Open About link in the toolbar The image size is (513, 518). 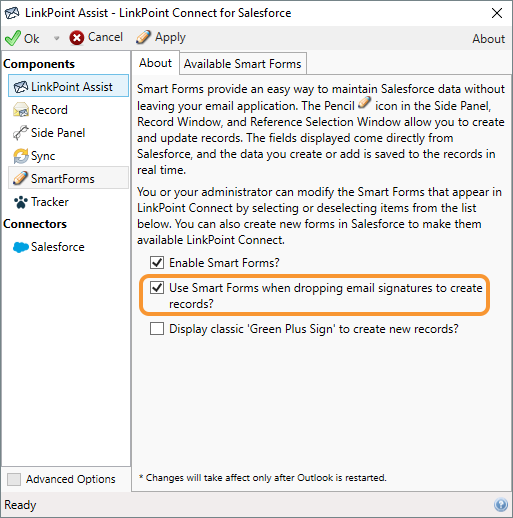tap(488, 39)
